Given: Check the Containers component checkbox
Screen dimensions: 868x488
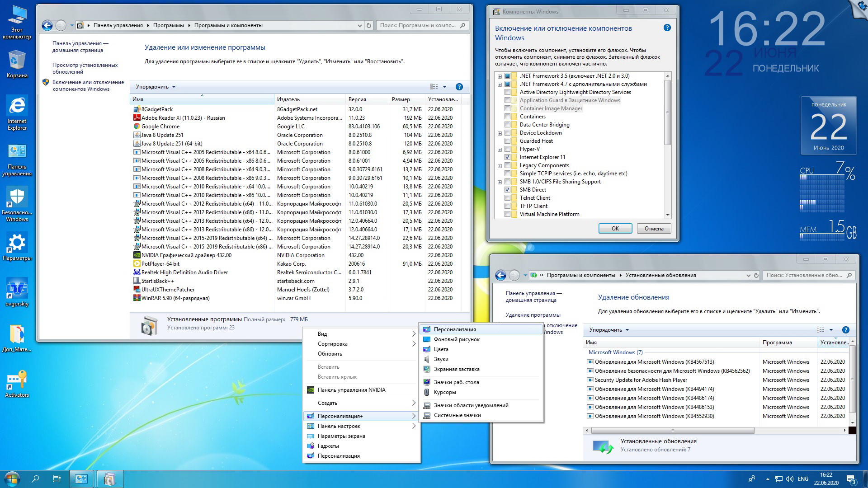Looking at the screenshot, I should click(x=507, y=117).
